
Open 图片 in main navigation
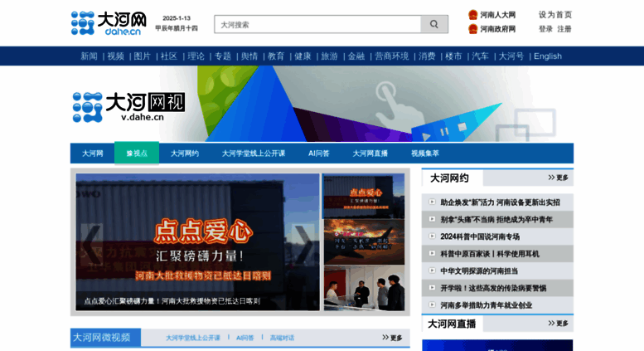(142, 56)
